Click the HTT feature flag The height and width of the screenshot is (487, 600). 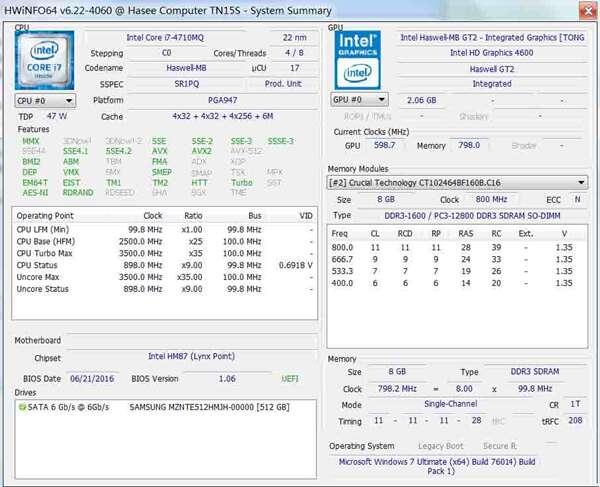click(x=200, y=182)
